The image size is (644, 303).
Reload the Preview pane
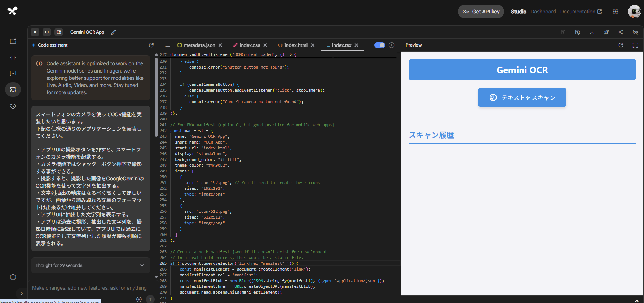pos(621,45)
